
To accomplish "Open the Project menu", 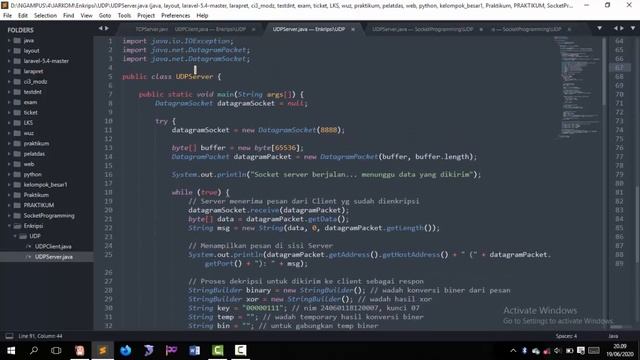I will [x=146, y=16].
